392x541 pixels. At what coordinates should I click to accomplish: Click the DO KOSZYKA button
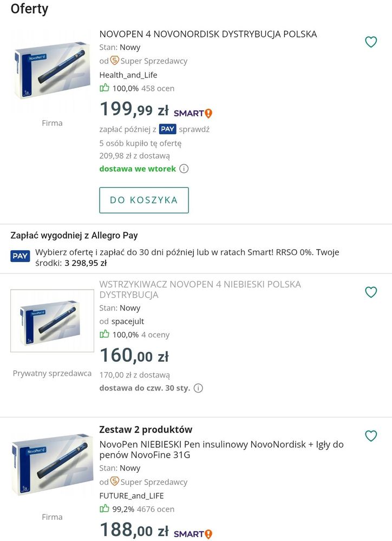pos(144,200)
